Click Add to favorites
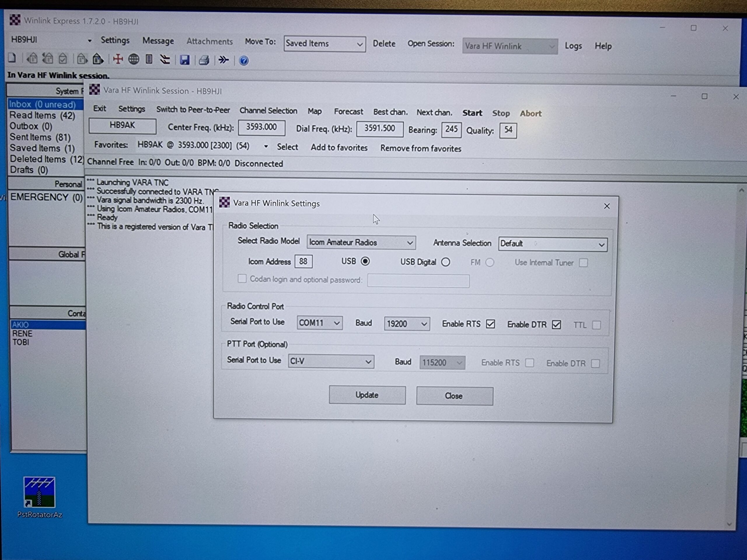 coord(339,148)
